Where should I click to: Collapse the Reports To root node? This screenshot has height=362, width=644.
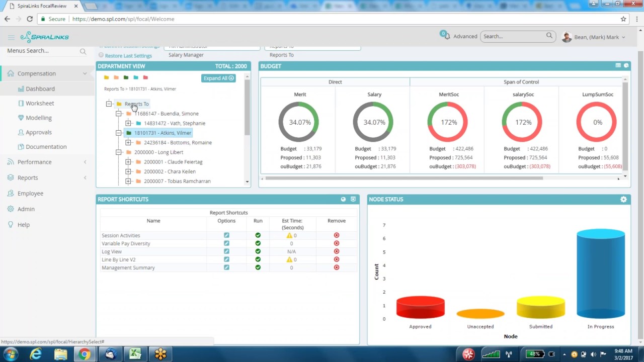point(109,104)
